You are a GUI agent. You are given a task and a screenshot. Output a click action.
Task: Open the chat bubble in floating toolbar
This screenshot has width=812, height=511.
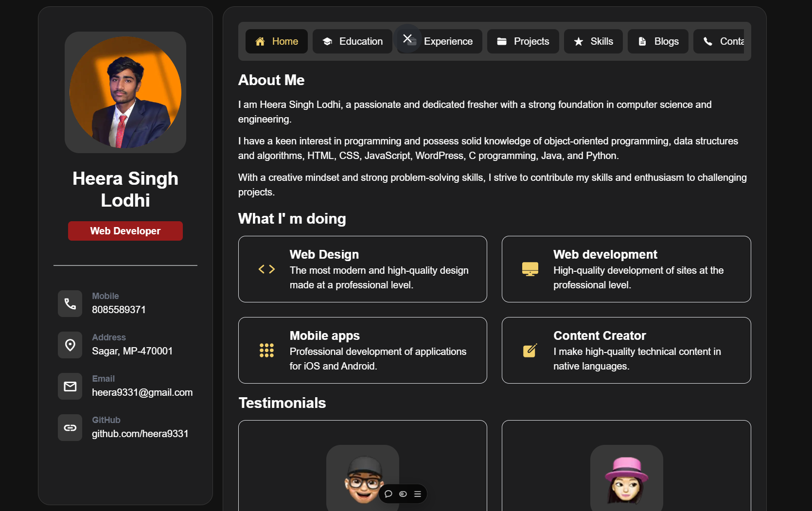coord(388,494)
